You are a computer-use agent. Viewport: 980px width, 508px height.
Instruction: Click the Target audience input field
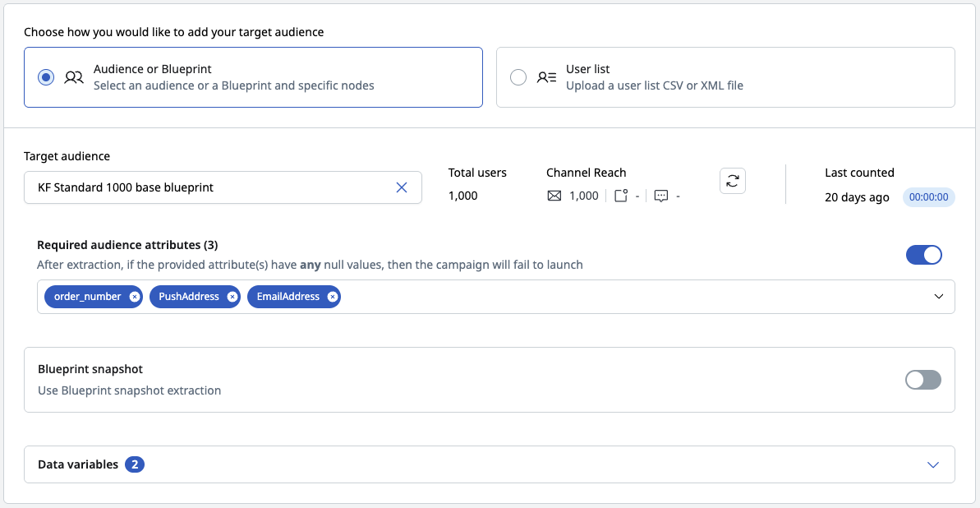[x=223, y=187]
